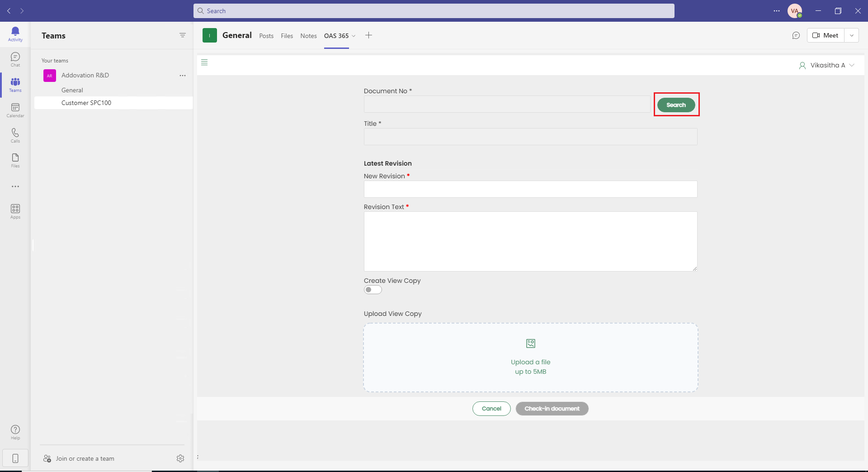Image resolution: width=868 pixels, height=472 pixels.
Task: Click the New Revision input field
Action: click(530, 189)
